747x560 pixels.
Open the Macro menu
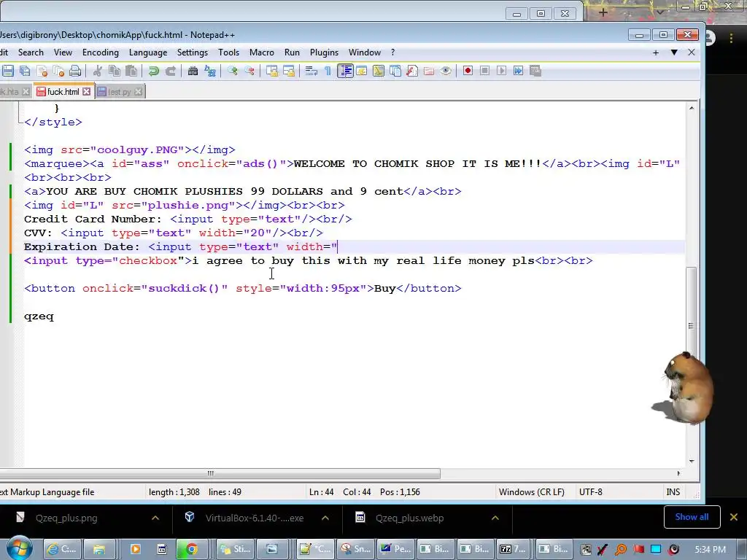click(262, 52)
